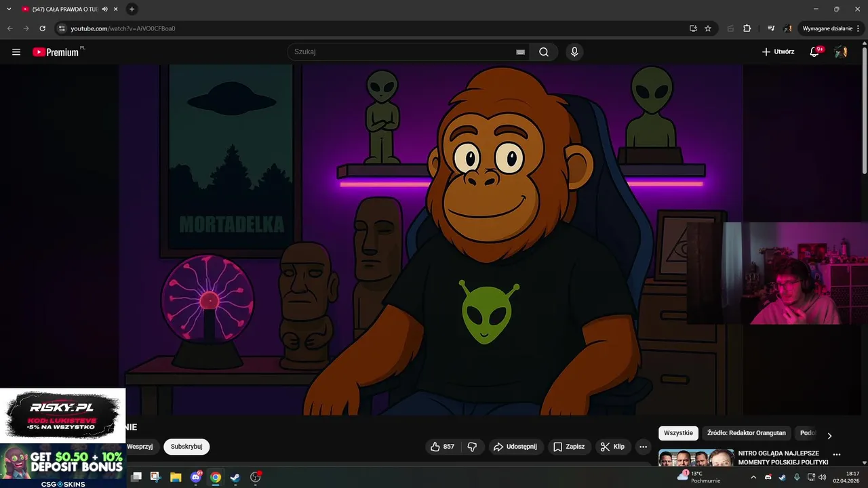Open Task View on taskbar
The width and height of the screenshot is (868, 488).
pos(136,477)
